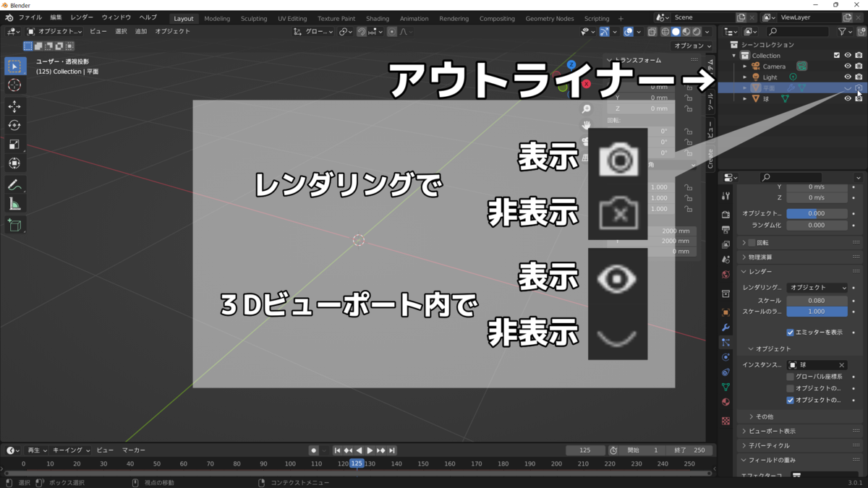Screen dimensions: 868x488
Task: Select the Move tool
Action: tap(14, 106)
